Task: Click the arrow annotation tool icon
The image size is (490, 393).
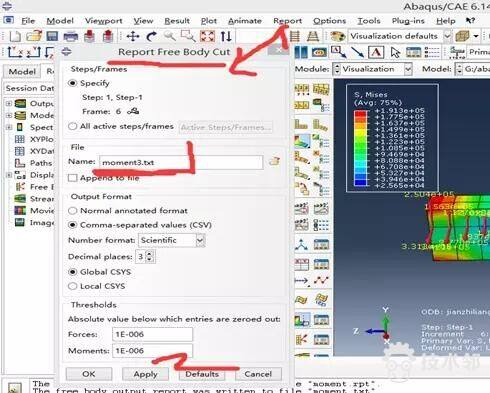Action: coord(357,52)
